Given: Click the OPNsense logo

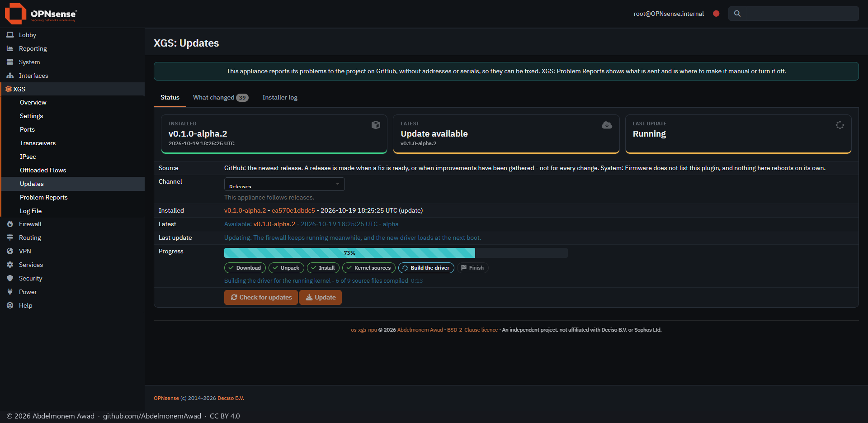Looking at the screenshot, I should click(41, 14).
